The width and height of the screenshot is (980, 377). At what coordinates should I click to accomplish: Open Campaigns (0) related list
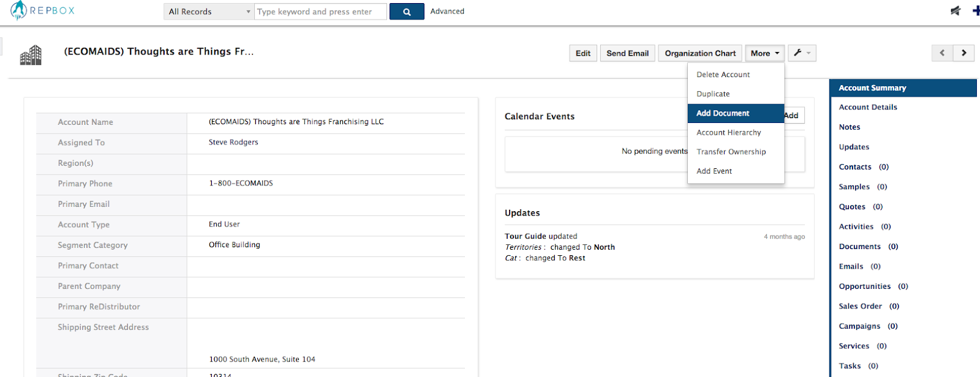(x=868, y=326)
